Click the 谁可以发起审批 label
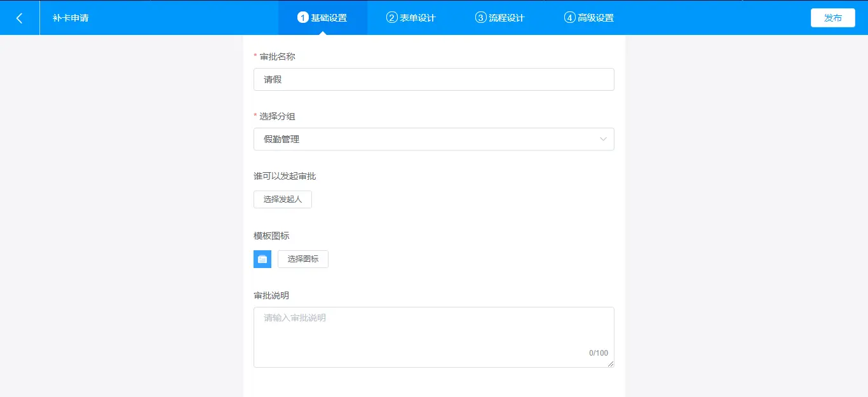The width and height of the screenshot is (868, 397). tap(285, 176)
